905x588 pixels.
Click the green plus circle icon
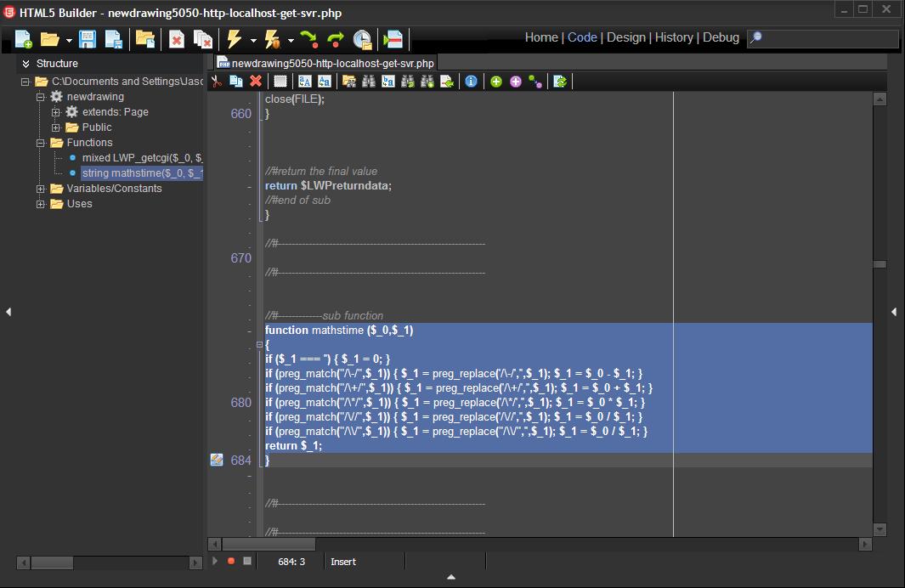pyautogui.click(x=495, y=82)
